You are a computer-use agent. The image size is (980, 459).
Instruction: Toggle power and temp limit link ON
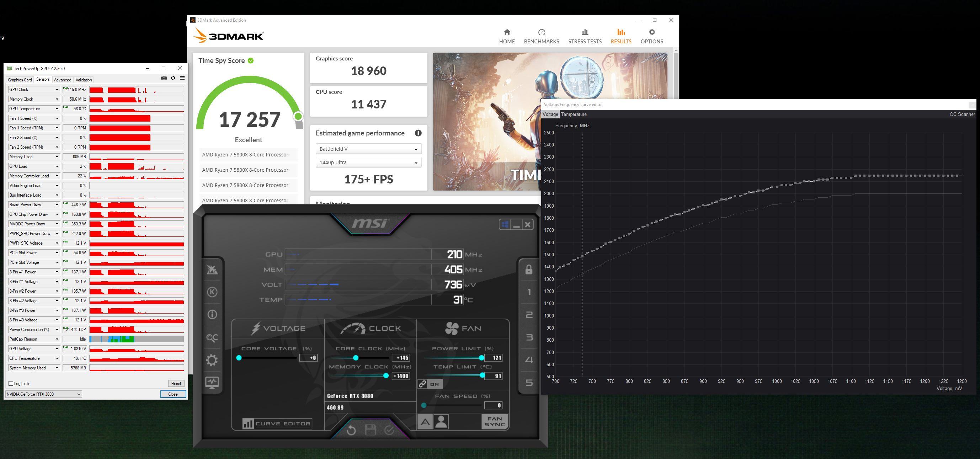coord(430,384)
